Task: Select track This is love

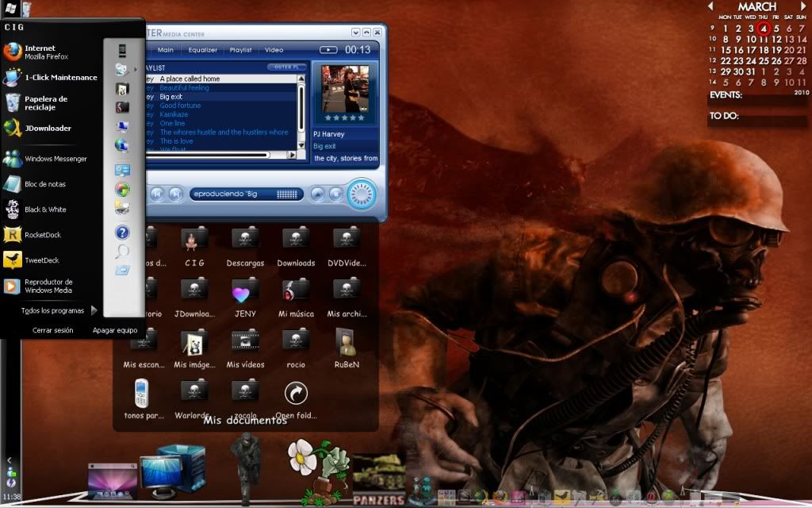Action: pos(176,141)
